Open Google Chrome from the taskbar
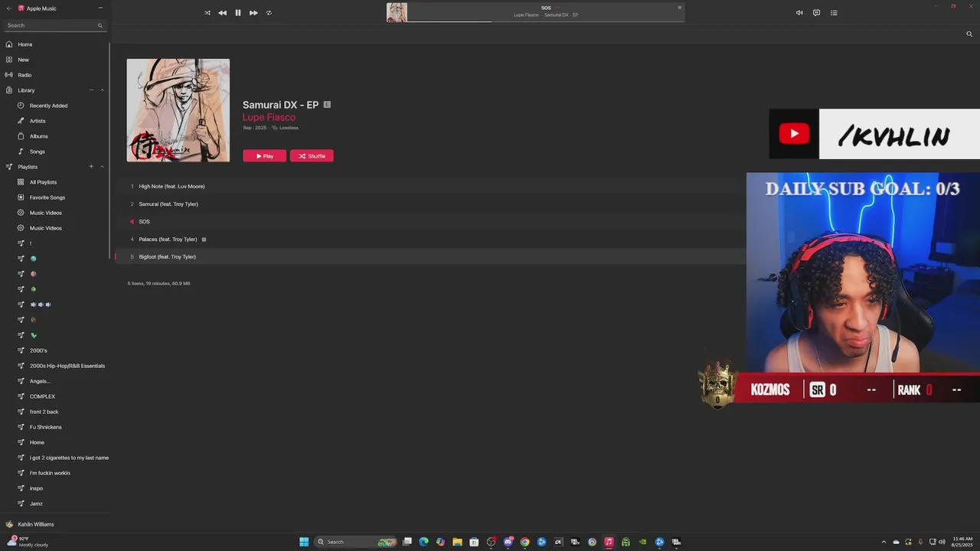980x551 pixels. 524,542
